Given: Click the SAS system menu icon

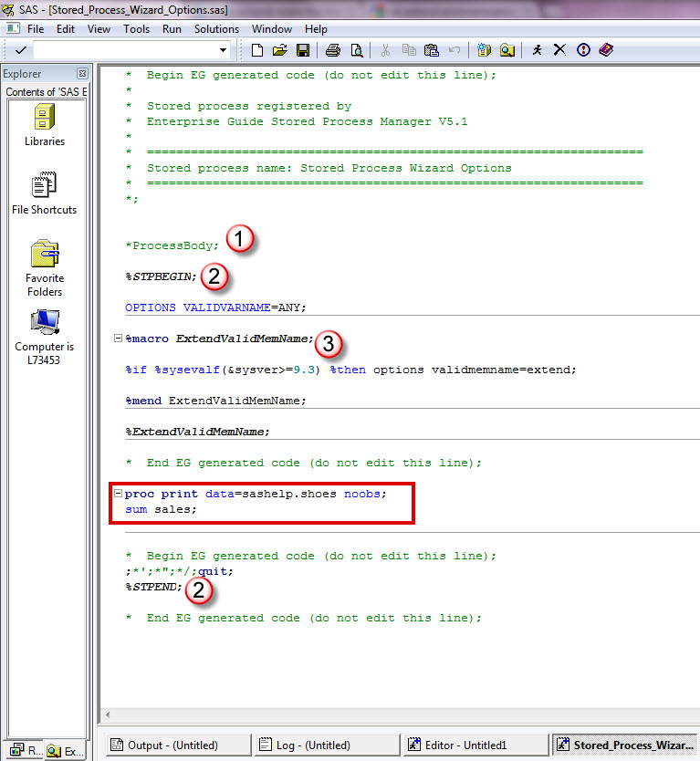Looking at the screenshot, I should tap(13, 28).
